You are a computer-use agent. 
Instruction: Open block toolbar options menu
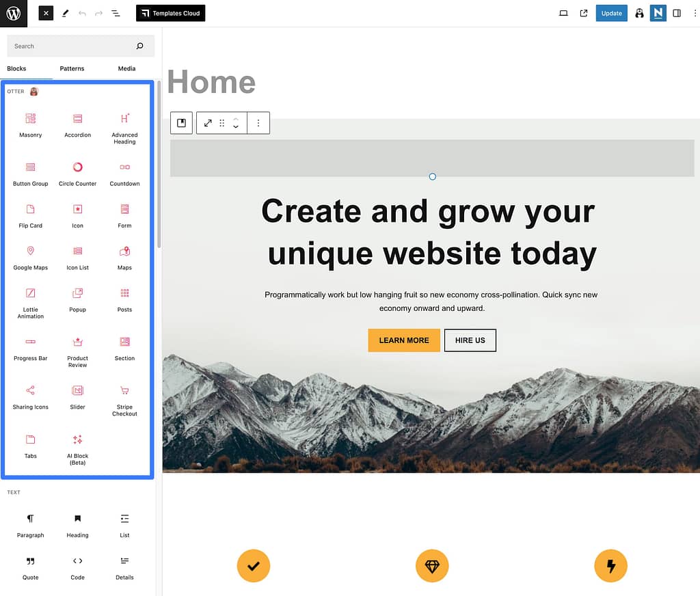coord(258,123)
